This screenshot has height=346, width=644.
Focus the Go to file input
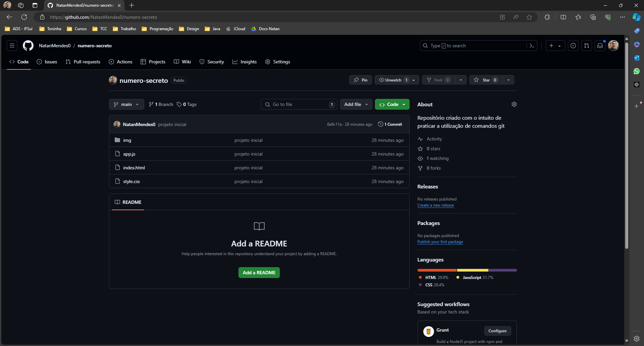coord(299,104)
